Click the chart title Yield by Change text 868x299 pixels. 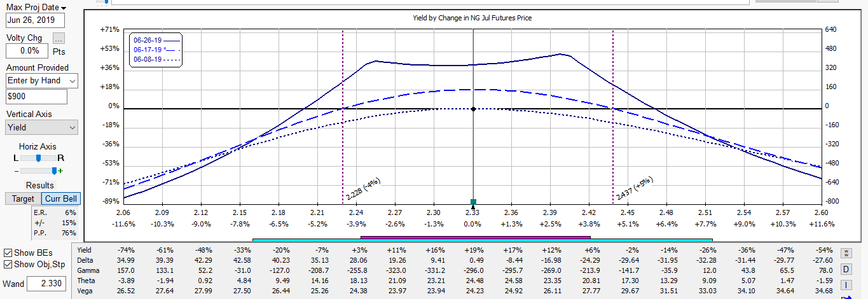[472, 18]
